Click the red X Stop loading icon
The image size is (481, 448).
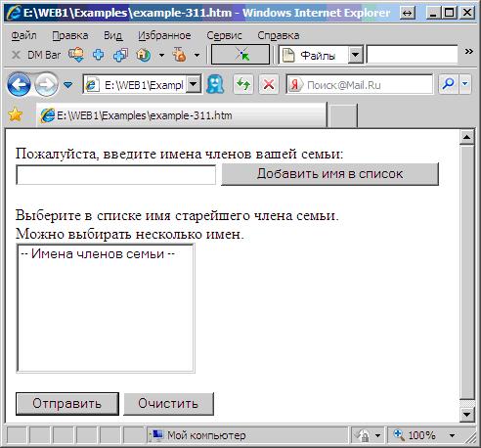point(269,85)
